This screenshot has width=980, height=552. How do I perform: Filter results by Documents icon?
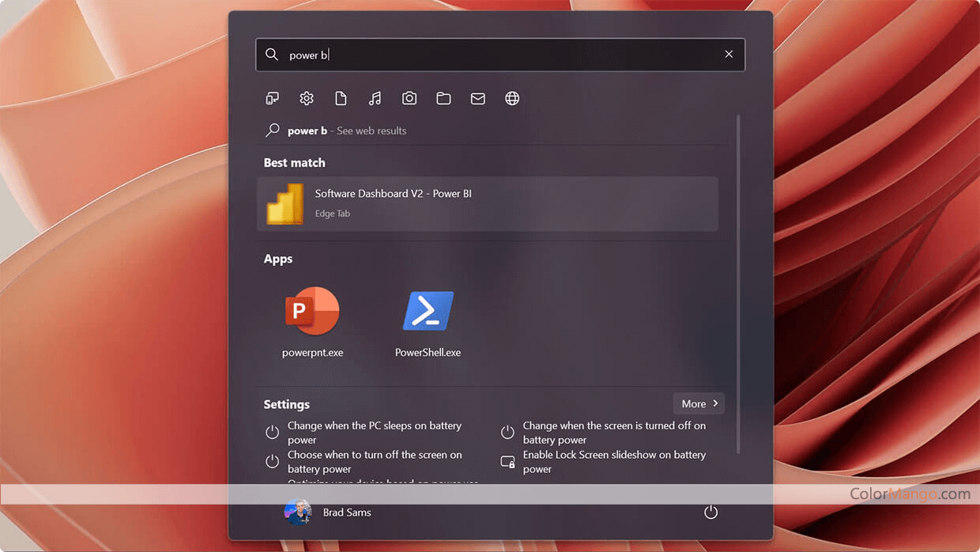pos(341,99)
